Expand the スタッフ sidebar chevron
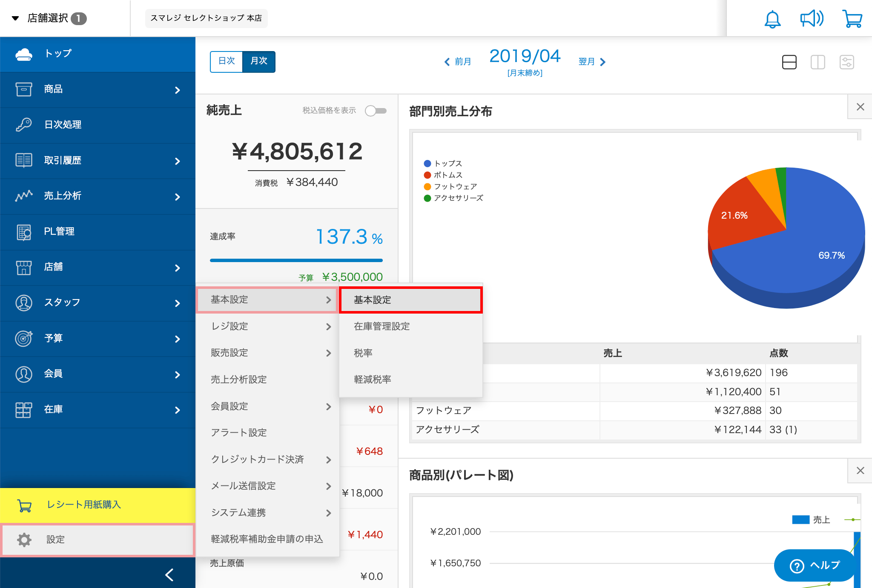The image size is (872, 588). [x=178, y=303]
